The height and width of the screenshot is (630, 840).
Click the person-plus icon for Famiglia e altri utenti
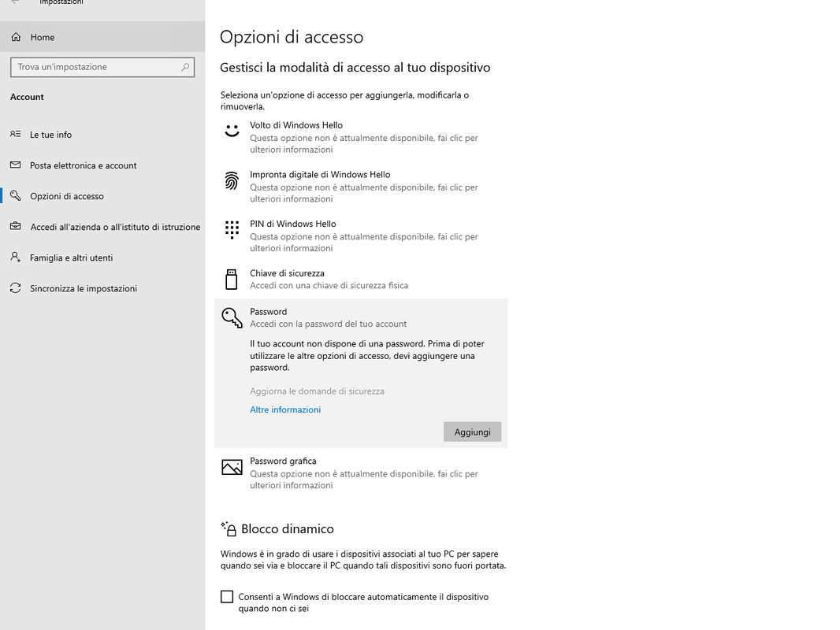coord(16,257)
